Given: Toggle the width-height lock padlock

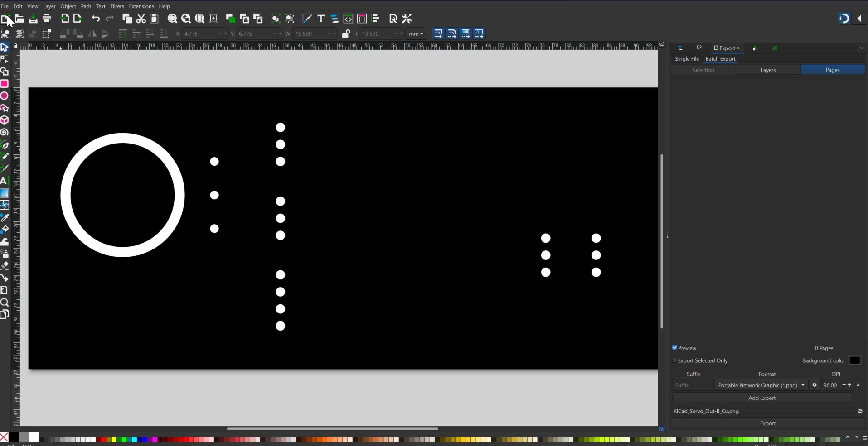Looking at the screenshot, I should point(346,34).
